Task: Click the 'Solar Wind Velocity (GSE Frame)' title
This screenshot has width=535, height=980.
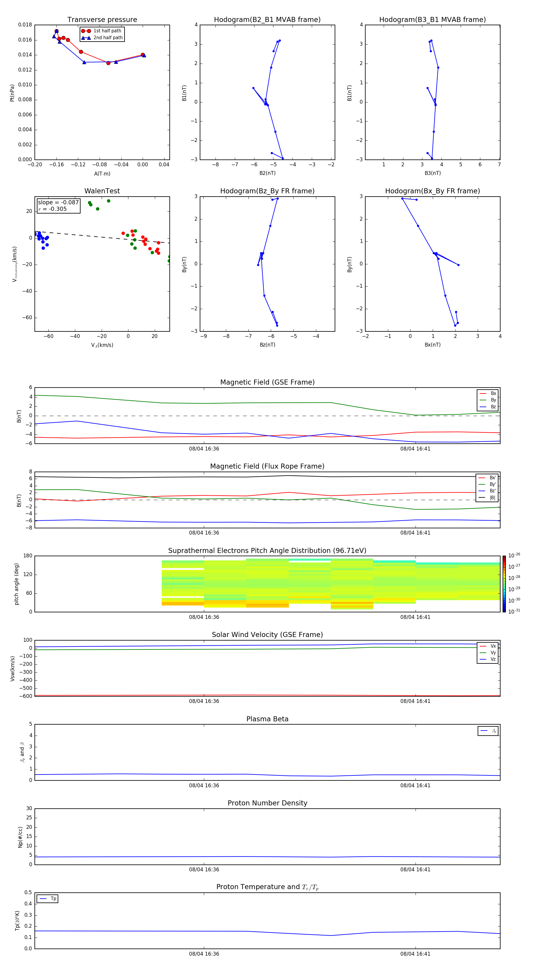Action: click(267, 635)
